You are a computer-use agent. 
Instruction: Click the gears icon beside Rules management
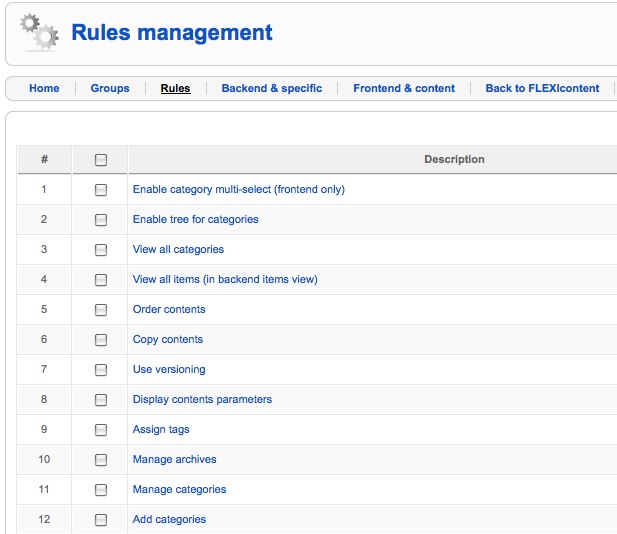pos(39,32)
